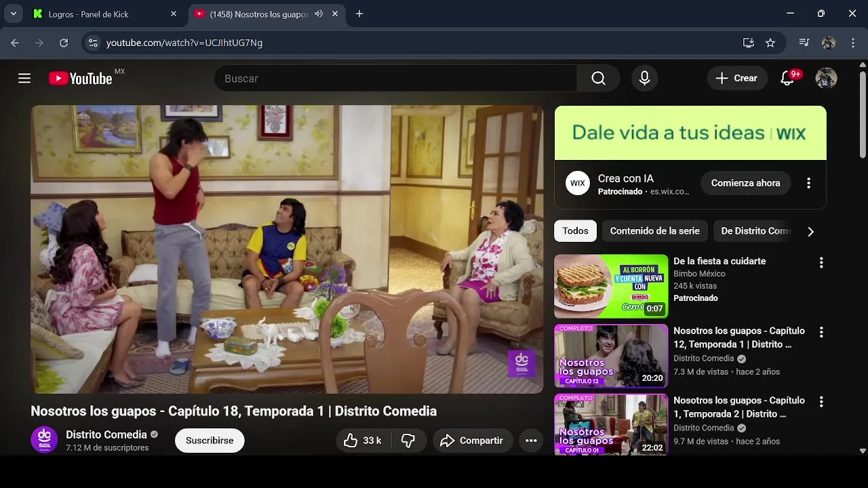View site information icon in address bar
Viewport: 868px width, 488px height.
(x=93, y=43)
